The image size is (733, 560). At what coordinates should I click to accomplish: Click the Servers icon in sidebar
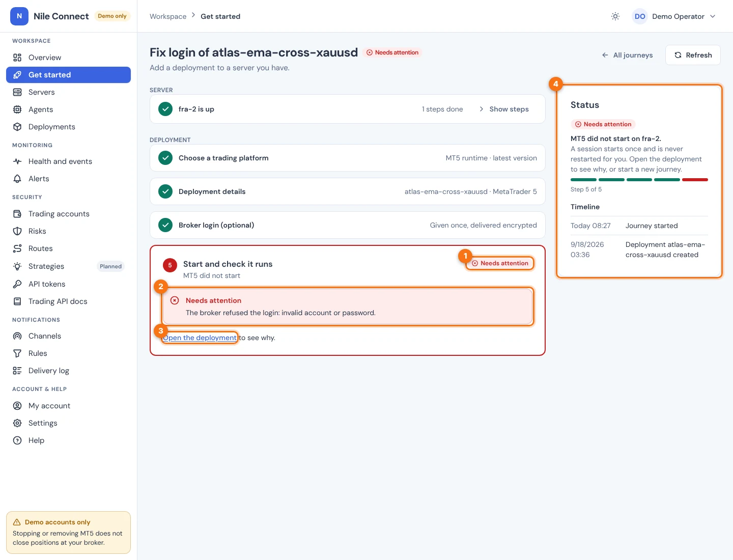tap(17, 92)
